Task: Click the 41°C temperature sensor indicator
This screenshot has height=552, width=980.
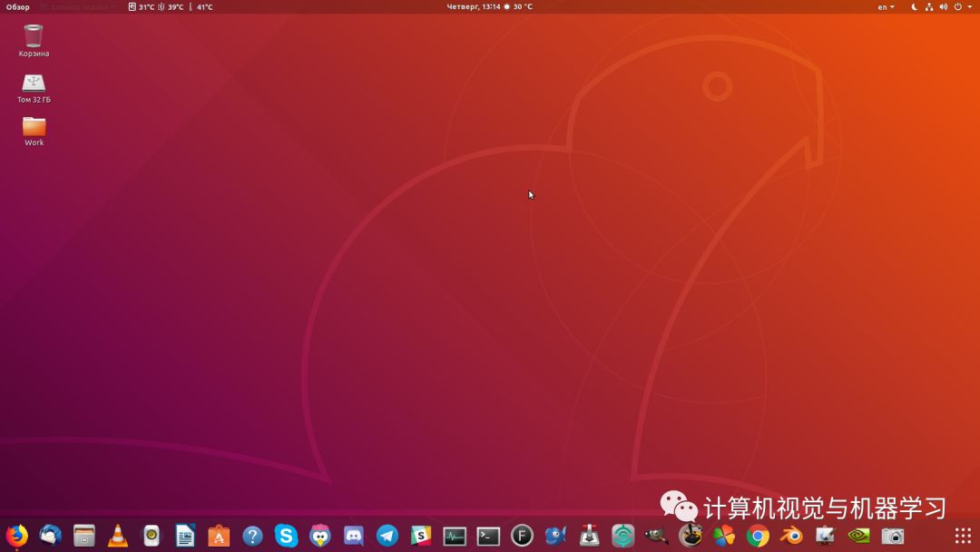Action: 201,7
